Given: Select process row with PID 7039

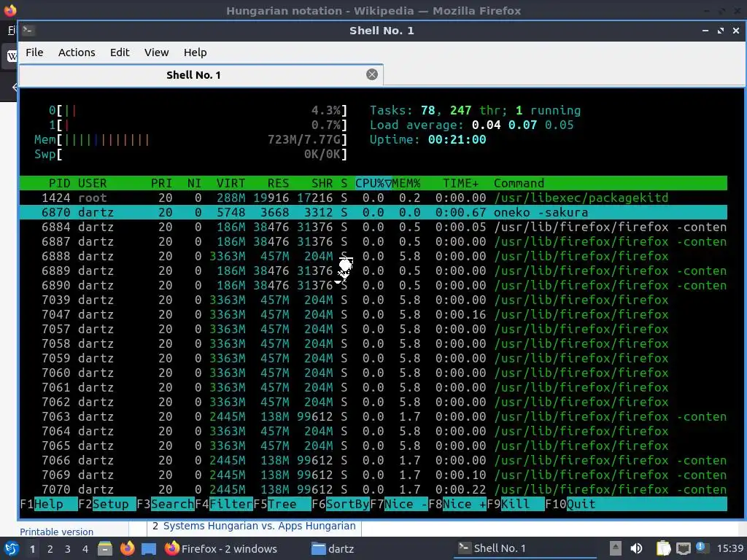Looking at the screenshot, I should click(x=373, y=300).
